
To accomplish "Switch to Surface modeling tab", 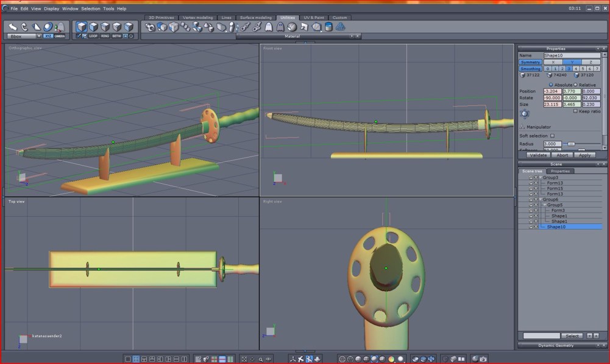I will click(255, 18).
